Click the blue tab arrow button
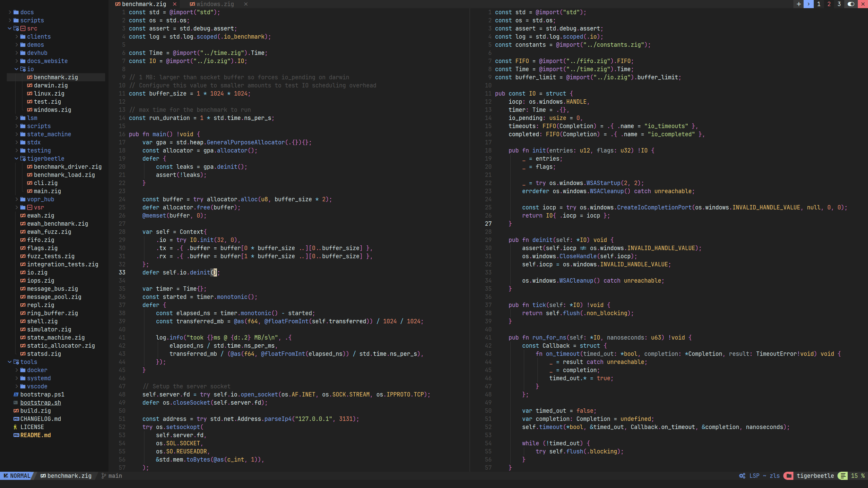 (809, 4)
